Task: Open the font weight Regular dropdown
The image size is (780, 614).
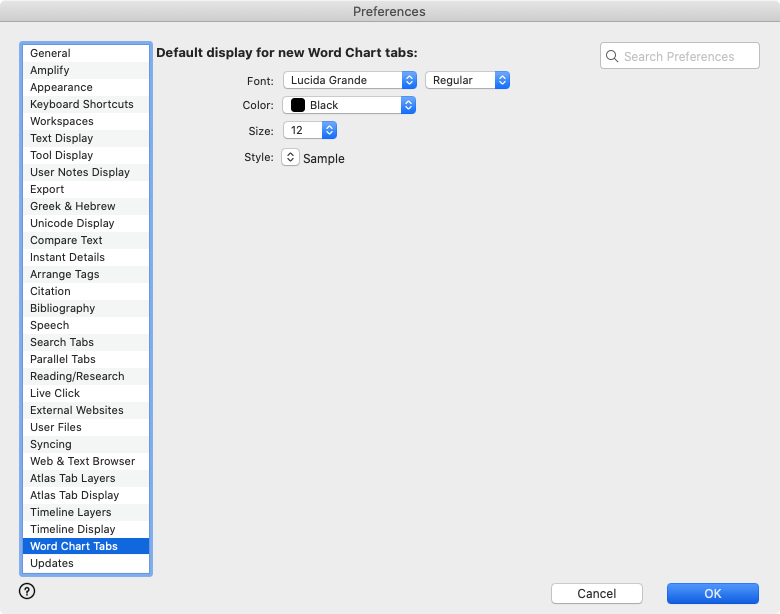Action: (467, 80)
